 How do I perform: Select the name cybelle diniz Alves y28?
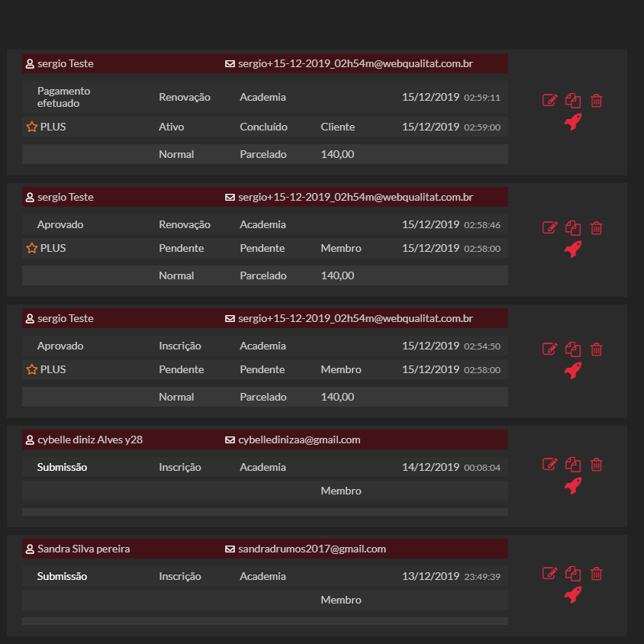[x=89, y=440]
